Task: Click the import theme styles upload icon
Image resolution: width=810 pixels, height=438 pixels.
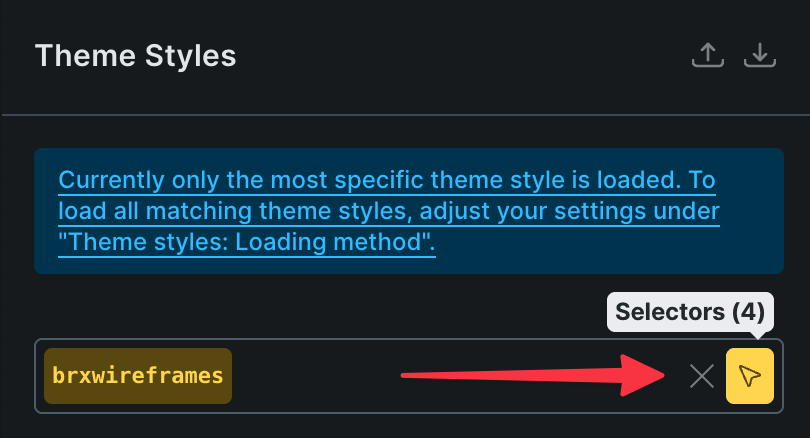Action: click(x=708, y=56)
